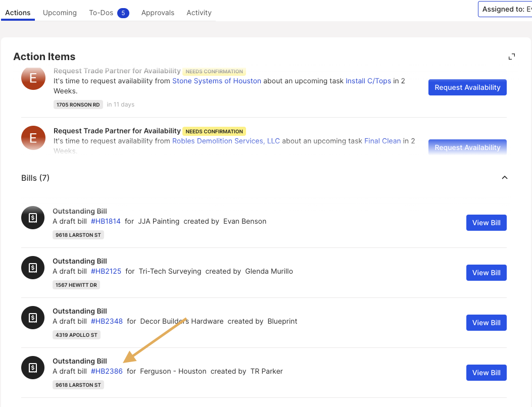Click the Bills (7) heading text
This screenshot has height=407, width=532.
click(35, 178)
